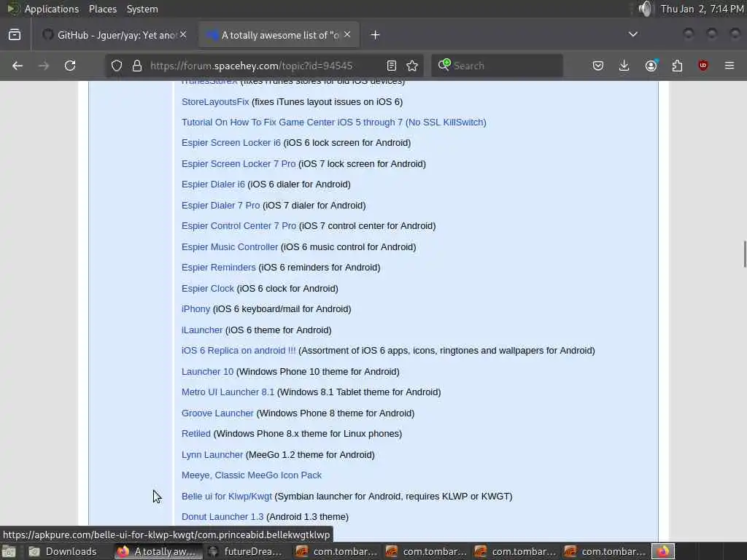Open the Extensions puzzle icon
Screen dimensions: 747x560
coord(677,66)
